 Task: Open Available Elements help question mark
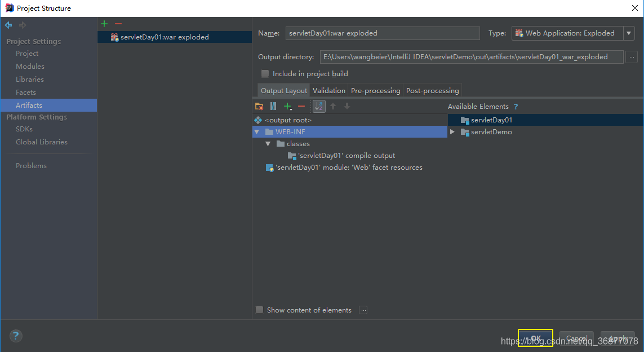[x=516, y=107]
